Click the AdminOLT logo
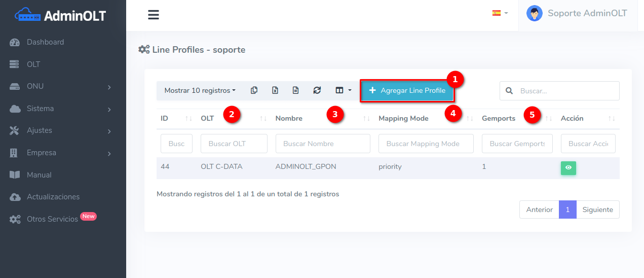 pos(61,15)
